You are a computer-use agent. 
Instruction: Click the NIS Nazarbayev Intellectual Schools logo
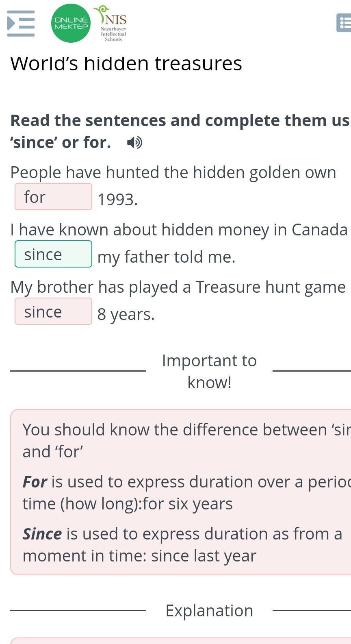coord(113,24)
